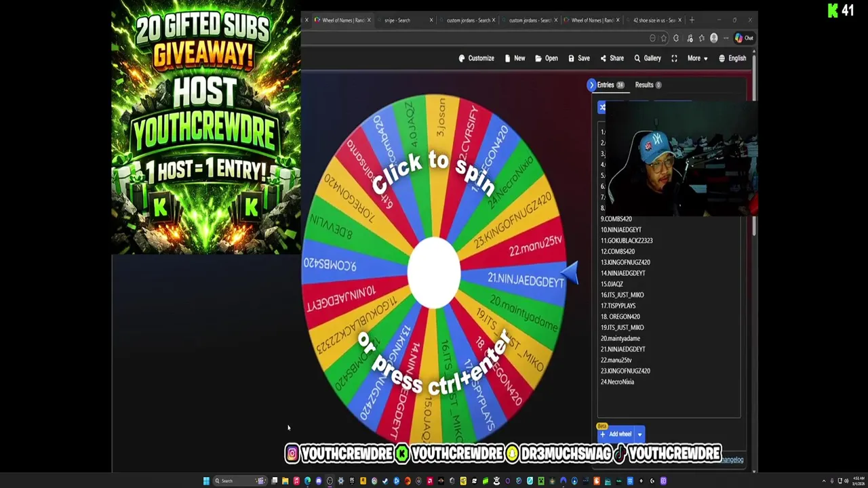Switch to the 42 shoe size in us tab
This screenshot has width=868, height=488.
click(653, 20)
